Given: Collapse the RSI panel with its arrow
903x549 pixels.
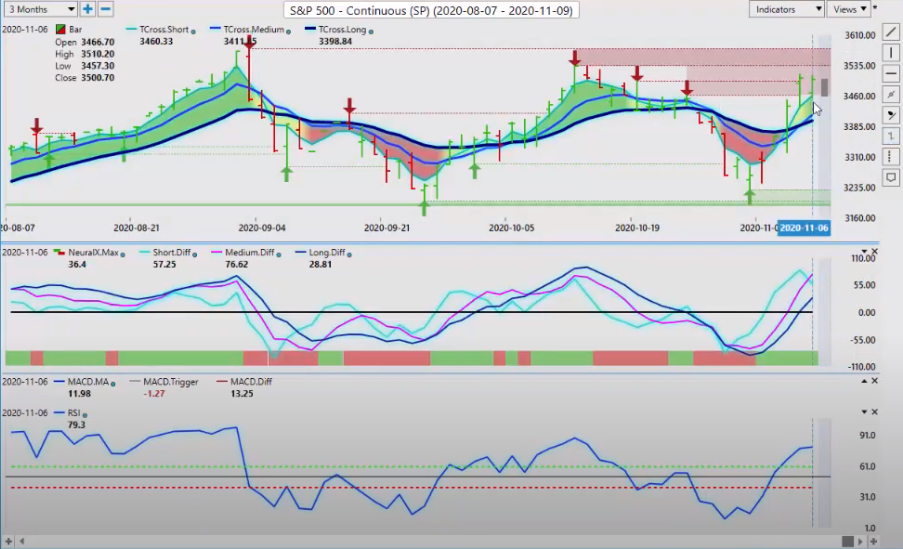Looking at the screenshot, I should [864, 412].
